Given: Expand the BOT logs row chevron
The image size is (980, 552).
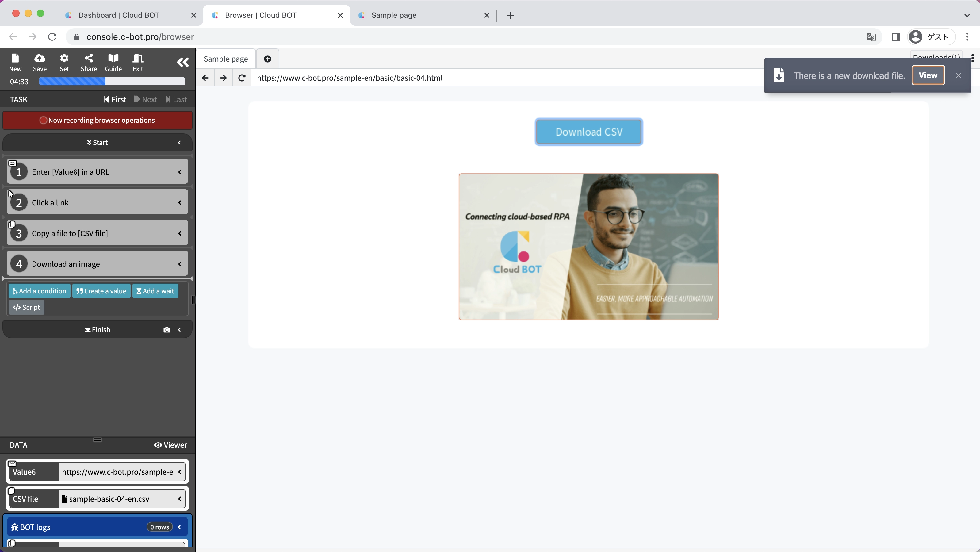Looking at the screenshot, I should [180, 527].
